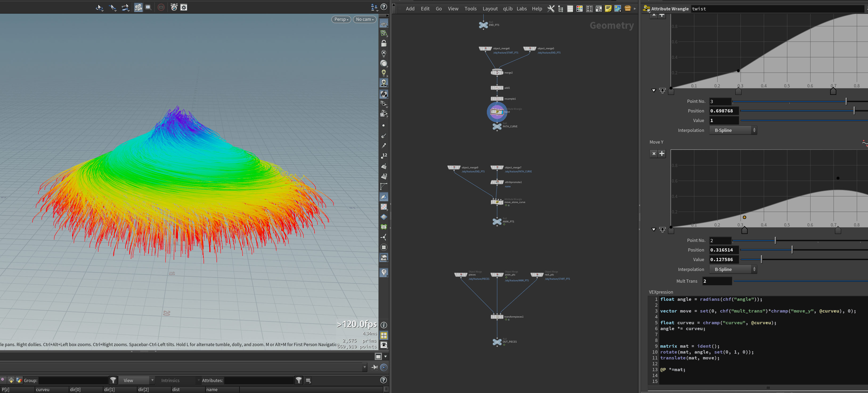Click the viewport help question mark icon
Image resolution: width=868 pixels, height=393 pixels.
coord(384,7)
